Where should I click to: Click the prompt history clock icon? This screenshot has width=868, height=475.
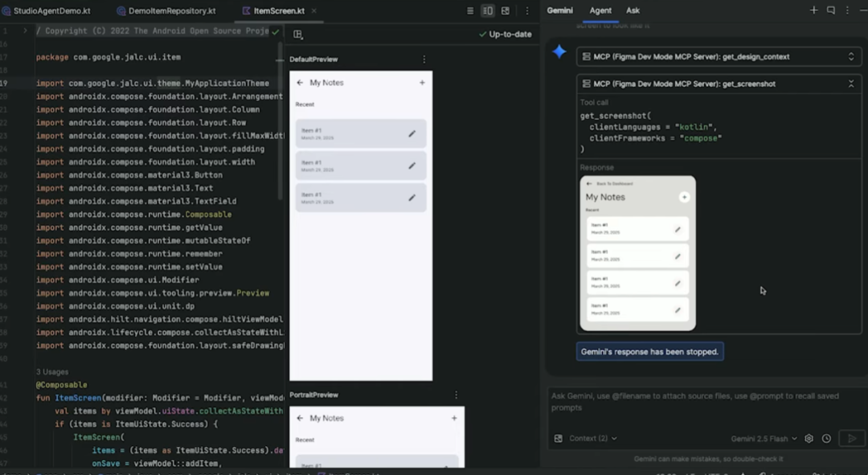827,438
